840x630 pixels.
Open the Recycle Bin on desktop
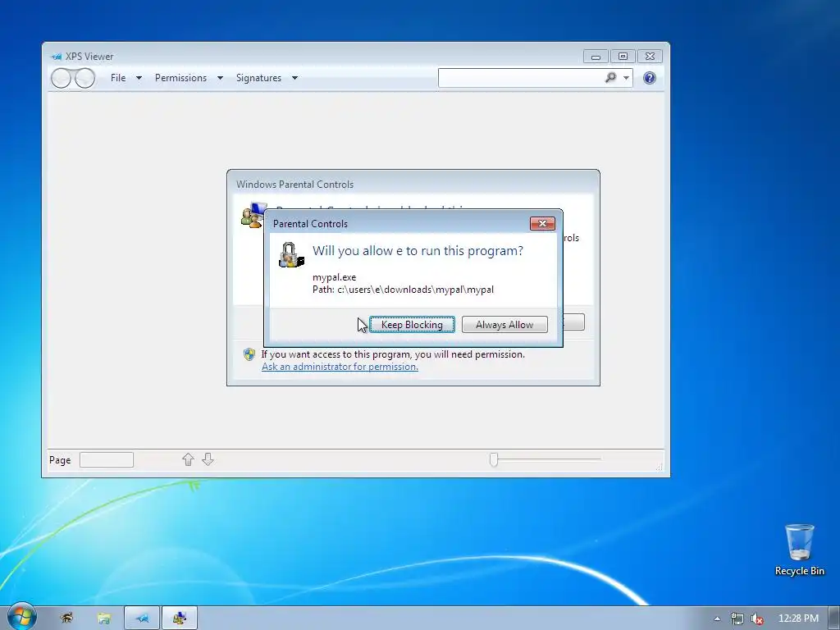click(x=799, y=550)
